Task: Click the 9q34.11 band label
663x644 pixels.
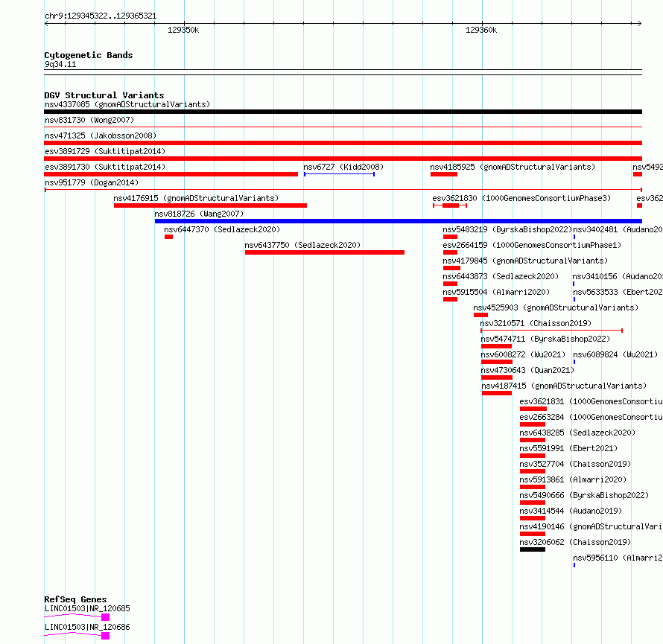Action: (x=60, y=64)
